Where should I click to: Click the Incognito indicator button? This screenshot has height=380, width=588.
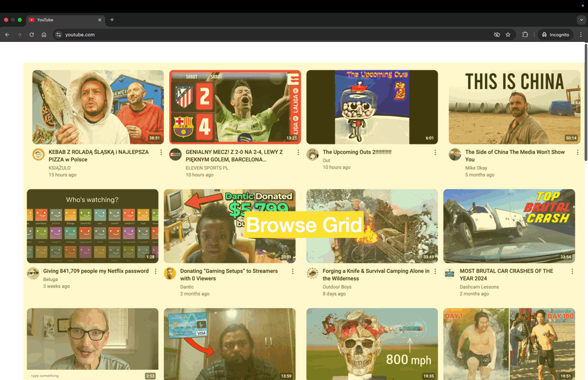coord(555,34)
